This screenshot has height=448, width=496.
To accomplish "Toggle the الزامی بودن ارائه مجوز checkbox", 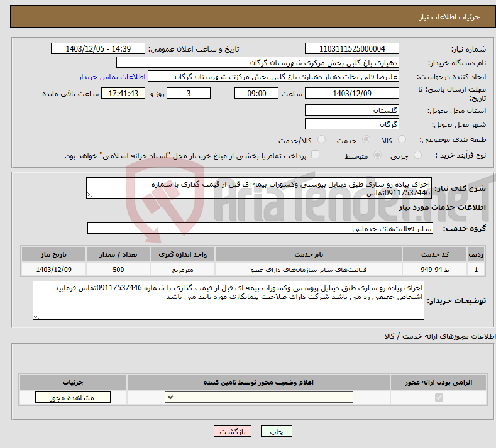I will pyautogui.click(x=439, y=397).
